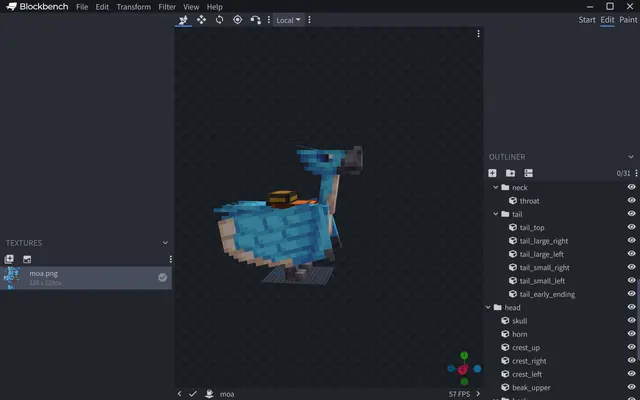The width and height of the screenshot is (640, 400).
Task: Click next arrow beside FPS counter
Action: point(478,394)
